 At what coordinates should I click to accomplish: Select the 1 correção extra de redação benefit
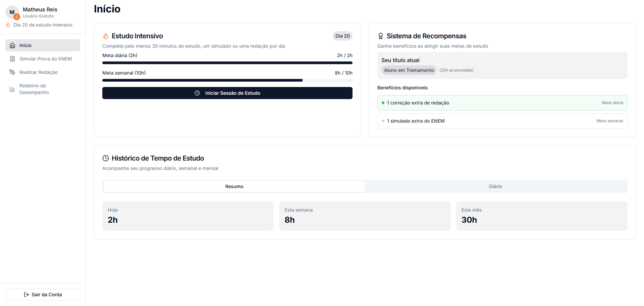click(502, 103)
